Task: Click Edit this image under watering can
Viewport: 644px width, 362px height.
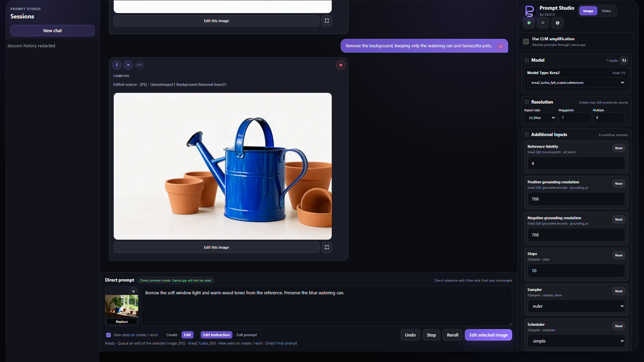Action: point(216,247)
